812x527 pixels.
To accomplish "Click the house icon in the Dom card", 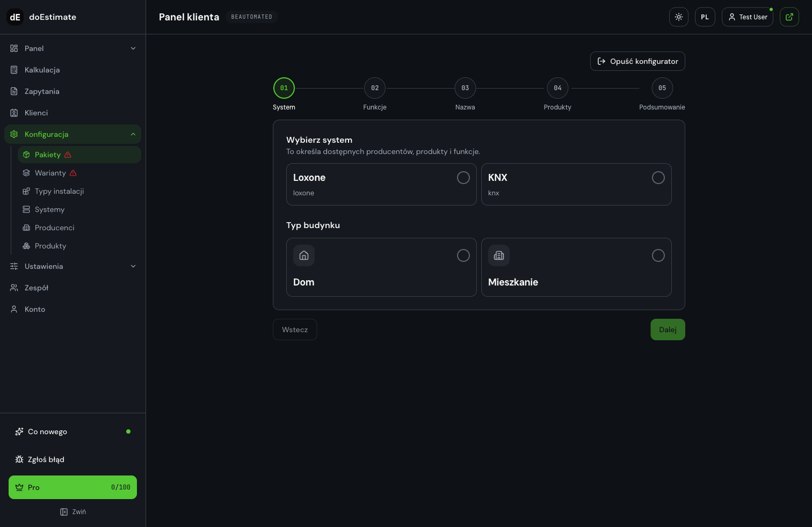I will point(304,255).
